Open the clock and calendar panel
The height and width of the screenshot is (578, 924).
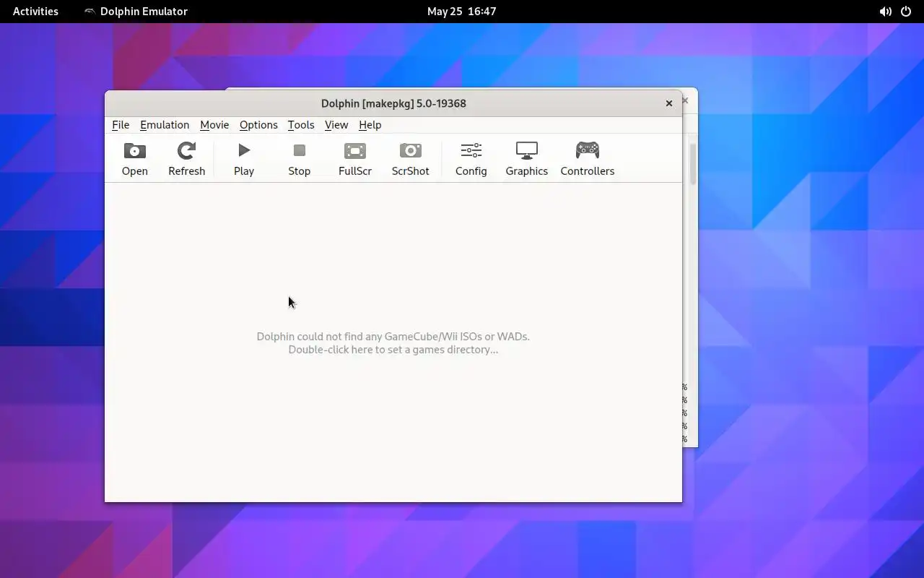[461, 12]
